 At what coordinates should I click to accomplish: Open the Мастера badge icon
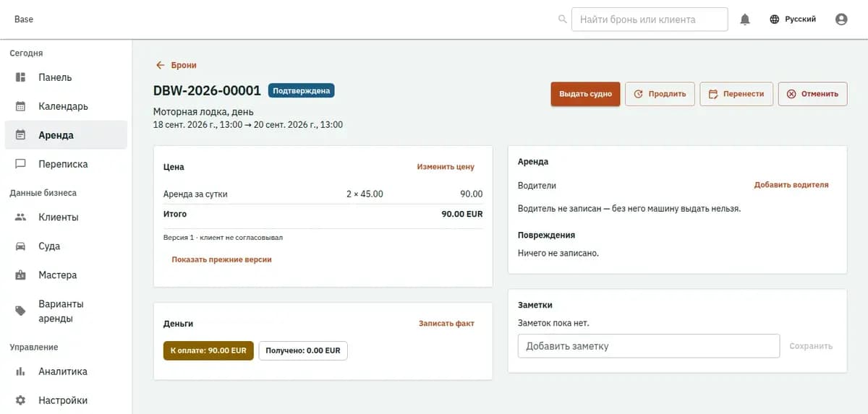pyautogui.click(x=21, y=275)
